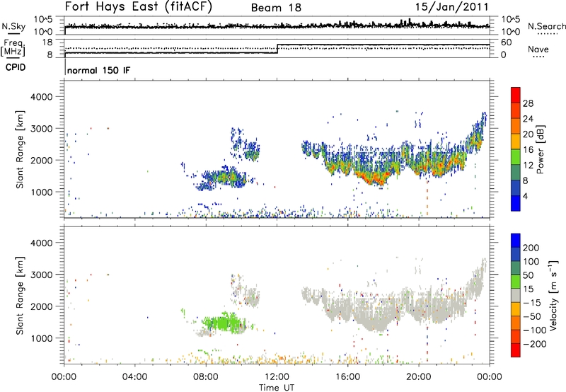Click the '12:00' time axis tick label

pos(277,377)
